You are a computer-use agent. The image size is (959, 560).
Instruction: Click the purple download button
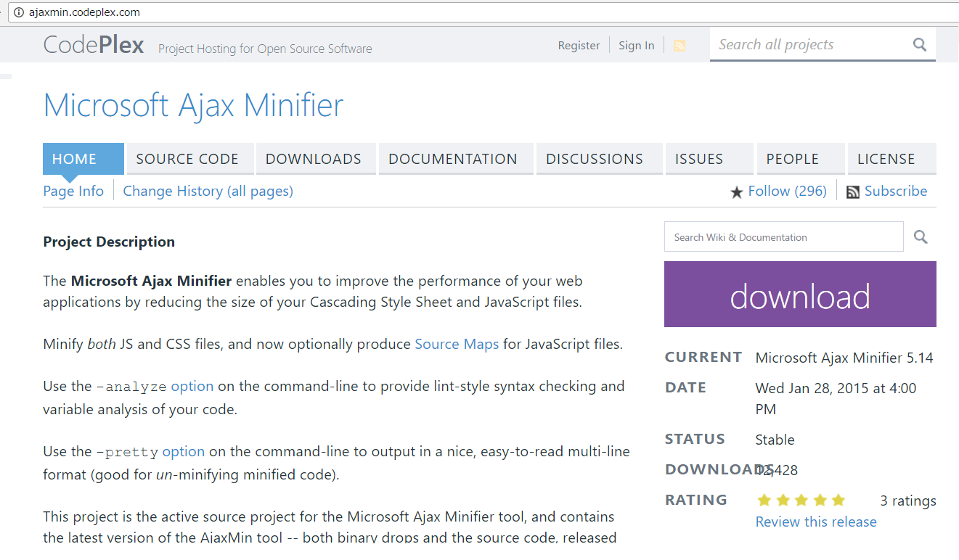pos(800,295)
